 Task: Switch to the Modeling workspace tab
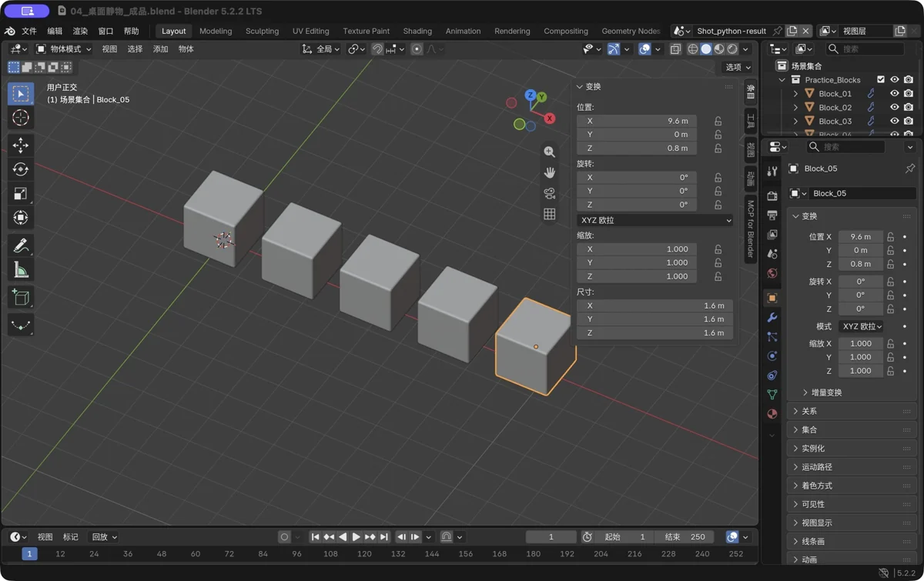[216, 32]
